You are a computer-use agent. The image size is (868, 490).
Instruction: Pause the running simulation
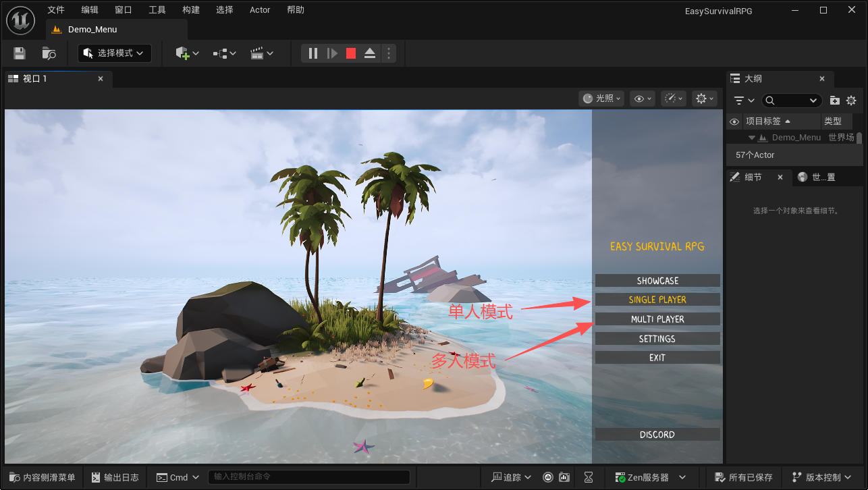pyautogui.click(x=313, y=53)
